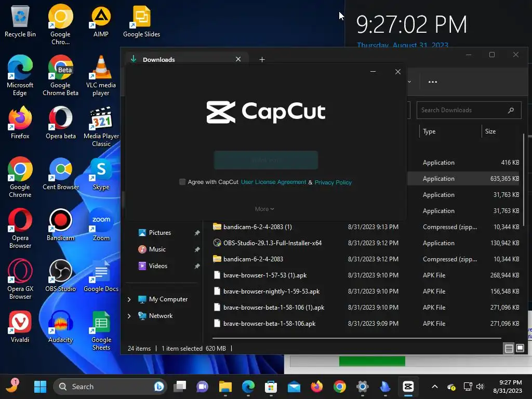The width and height of the screenshot is (532, 399).
Task: Select Google Sheets desktop icon
Action: [101, 330]
